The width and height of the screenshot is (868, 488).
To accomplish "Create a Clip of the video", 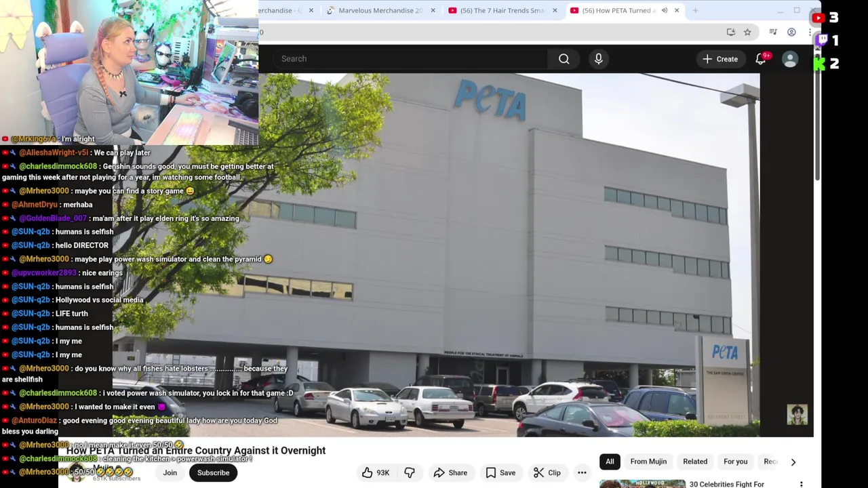I will point(547,473).
